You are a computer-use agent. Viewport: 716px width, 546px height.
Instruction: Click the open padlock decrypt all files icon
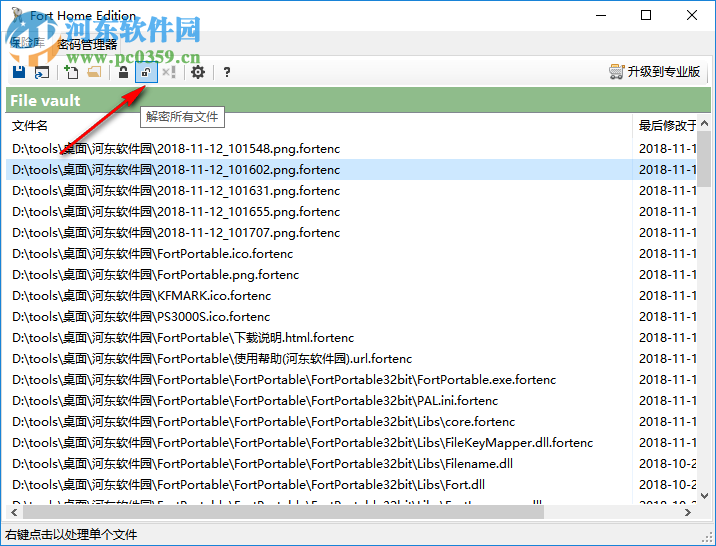pos(146,72)
